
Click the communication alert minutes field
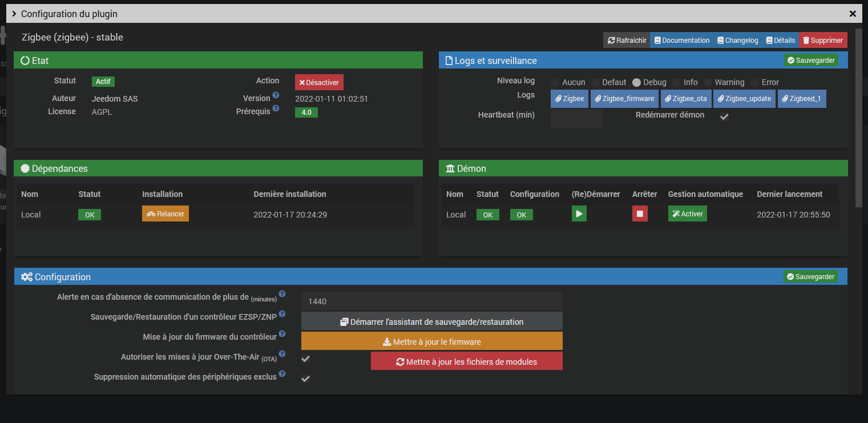tap(431, 301)
